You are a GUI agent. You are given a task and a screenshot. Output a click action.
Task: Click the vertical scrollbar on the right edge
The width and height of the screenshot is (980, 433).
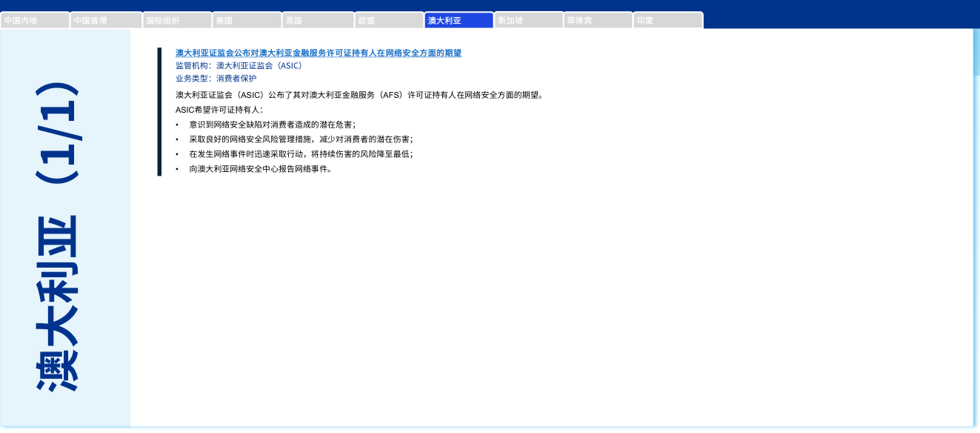coord(976,52)
